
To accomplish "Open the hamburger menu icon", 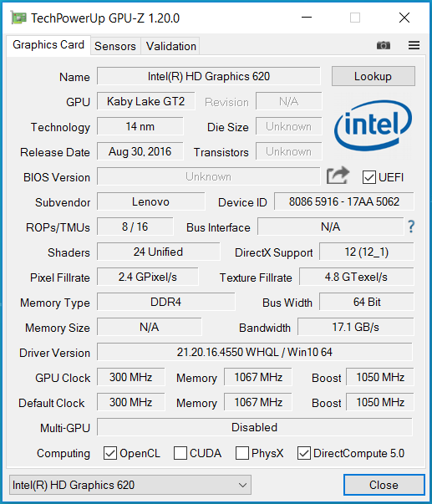I will [x=414, y=45].
